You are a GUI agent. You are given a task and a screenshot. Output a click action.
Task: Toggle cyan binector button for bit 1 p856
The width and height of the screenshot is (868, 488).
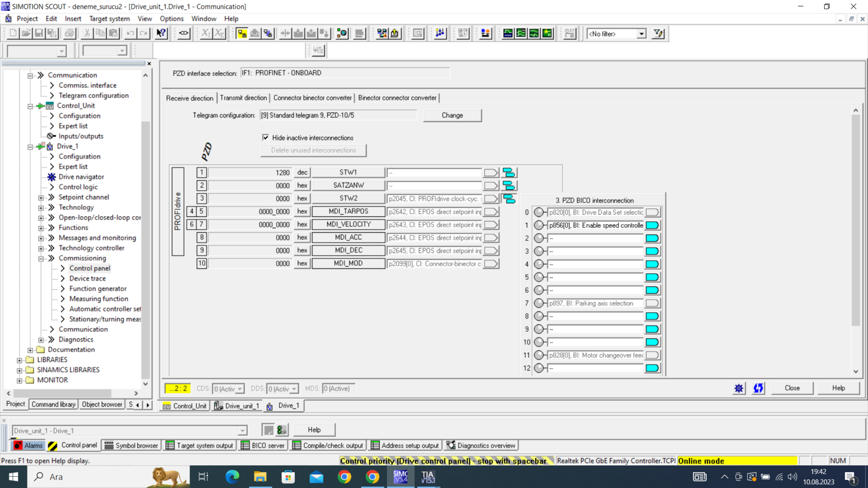pos(653,225)
